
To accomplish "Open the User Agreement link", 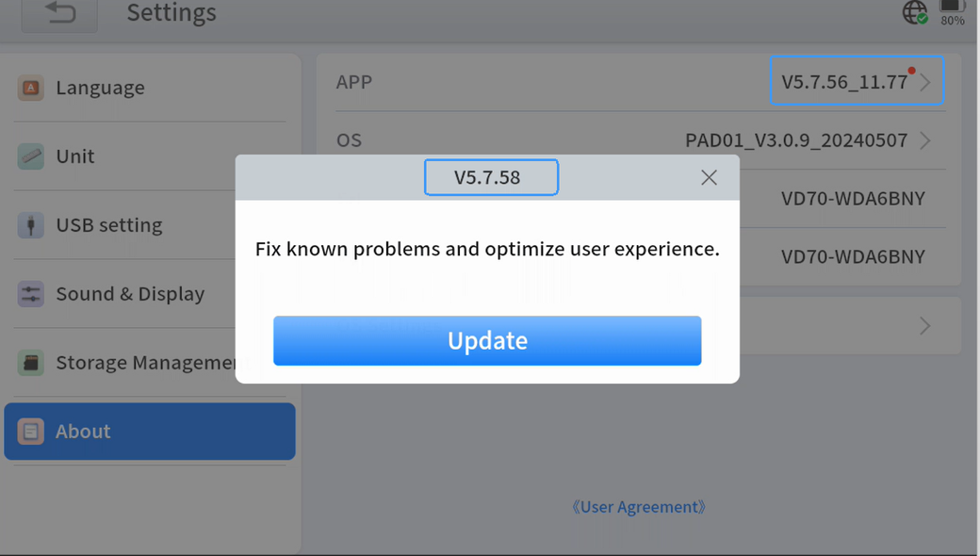I will [x=639, y=507].
